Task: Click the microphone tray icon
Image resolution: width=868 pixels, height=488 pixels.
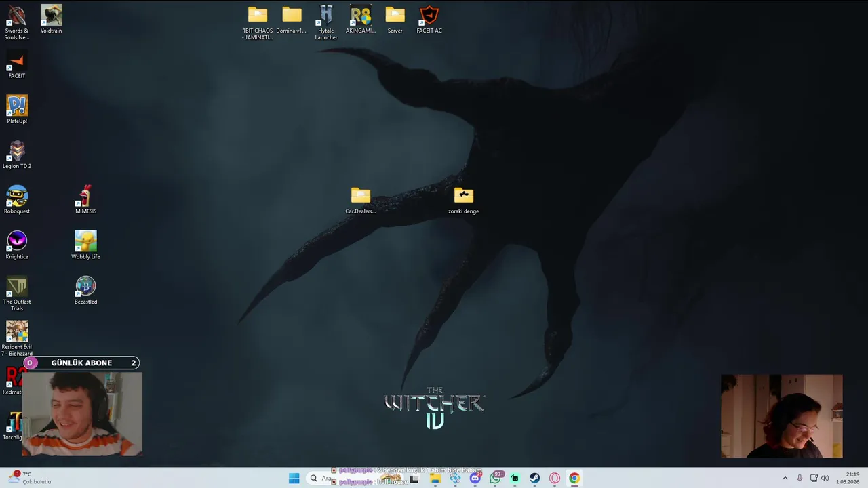Action: (800, 479)
